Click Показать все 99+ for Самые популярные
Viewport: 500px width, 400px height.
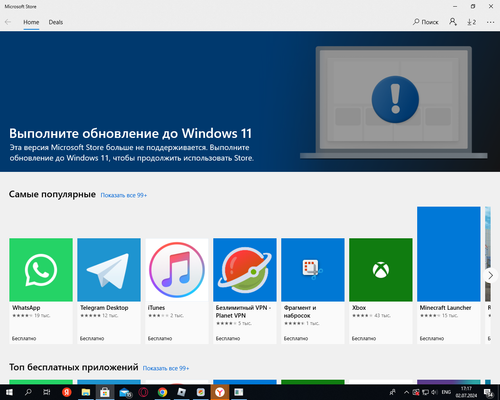coord(124,195)
